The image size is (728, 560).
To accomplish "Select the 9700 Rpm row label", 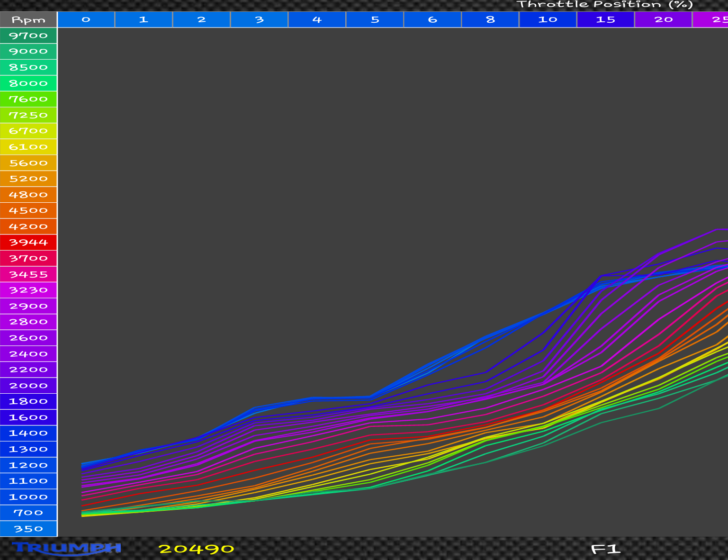I will 28,36.
